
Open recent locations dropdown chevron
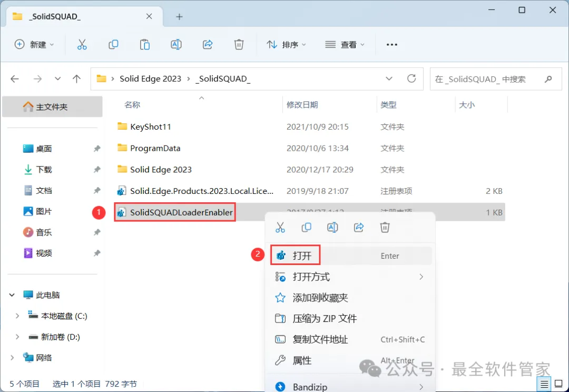[x=58, y=79]
